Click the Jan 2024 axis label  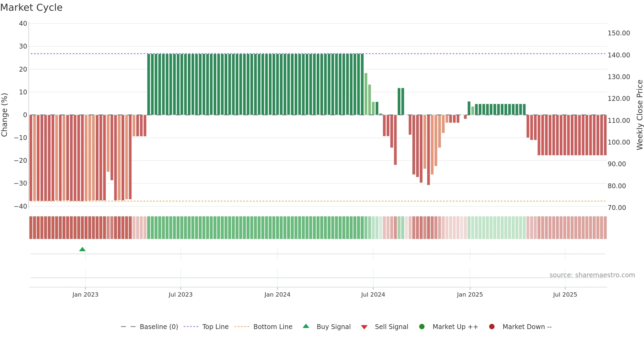[277, 295]
